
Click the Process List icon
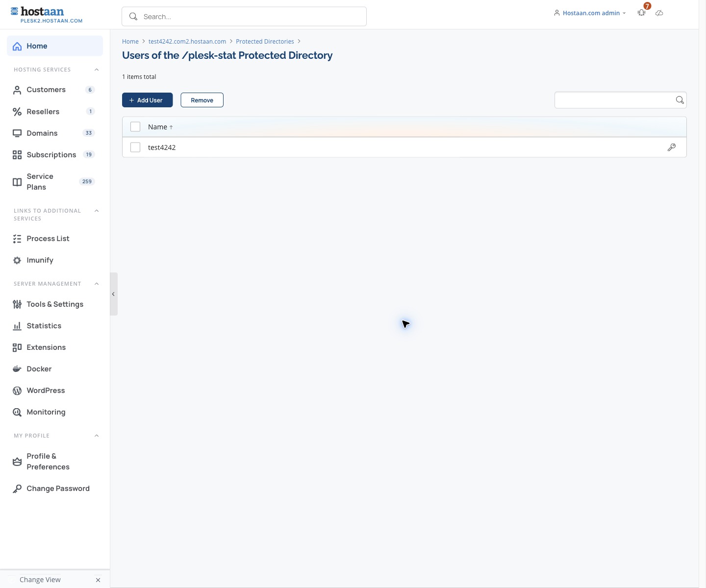pos(17,239)
